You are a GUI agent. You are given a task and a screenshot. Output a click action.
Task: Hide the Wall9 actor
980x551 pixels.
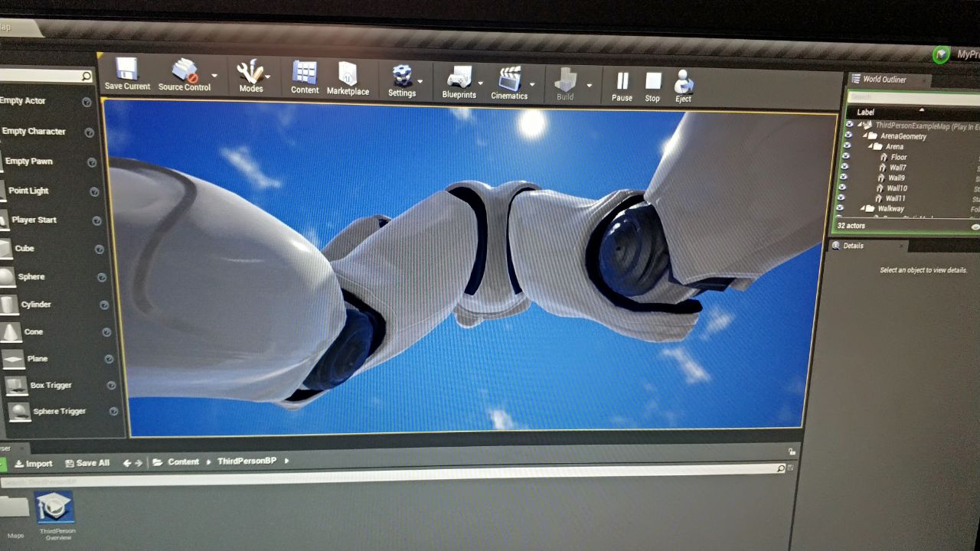[843, 176]
